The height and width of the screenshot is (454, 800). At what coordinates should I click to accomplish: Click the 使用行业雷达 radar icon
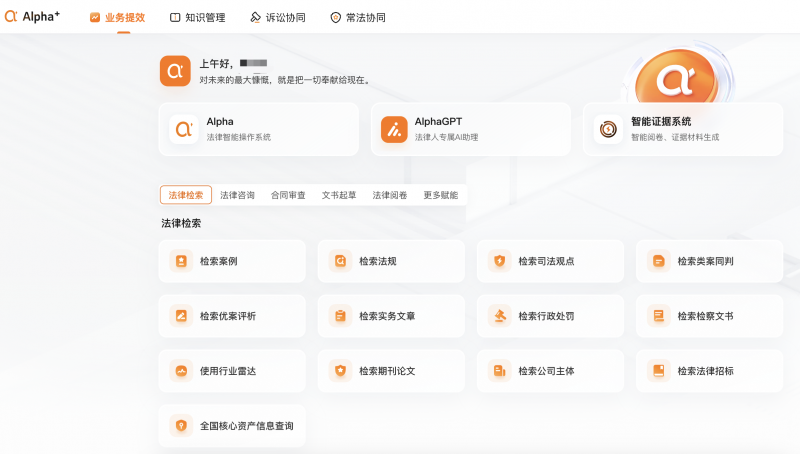(181, 371)
